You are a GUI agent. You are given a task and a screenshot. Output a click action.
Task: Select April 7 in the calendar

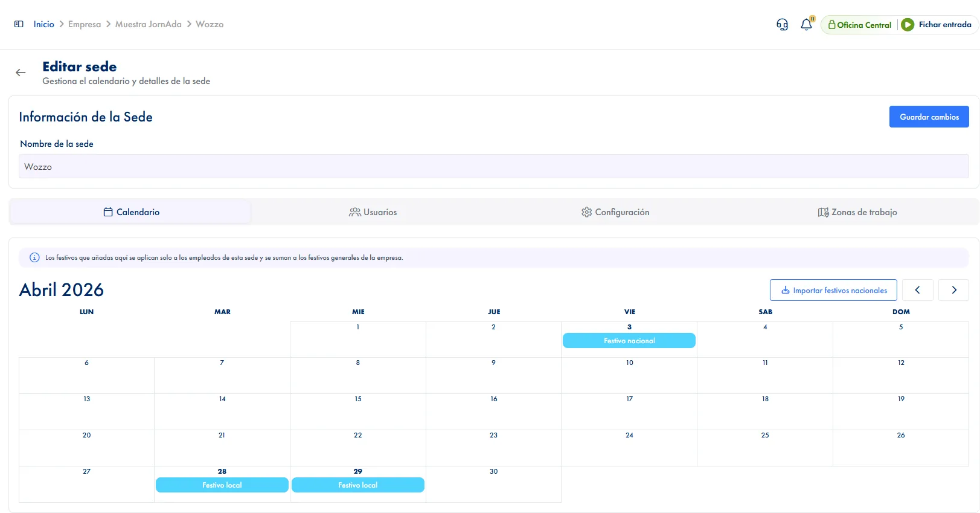[222, 375]
